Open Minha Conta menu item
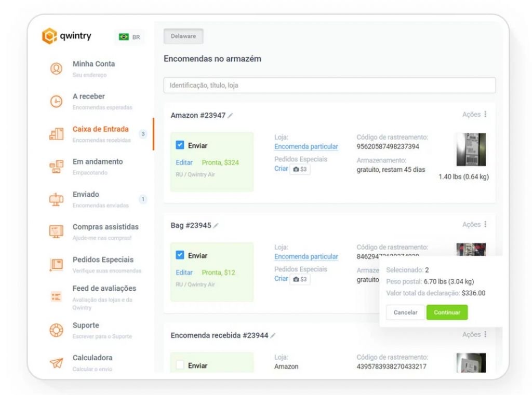 tap(94, 69)
